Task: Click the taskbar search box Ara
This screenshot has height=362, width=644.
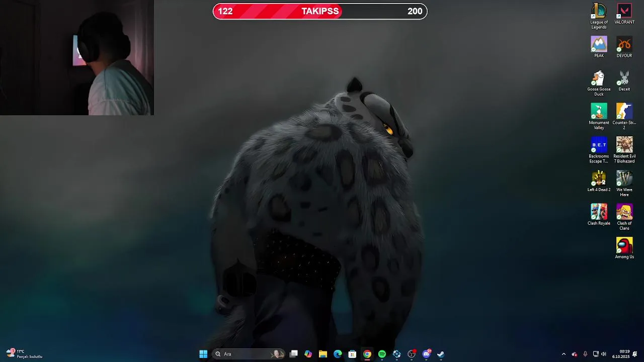Action: pyautogui.click(x=249, y=354)
